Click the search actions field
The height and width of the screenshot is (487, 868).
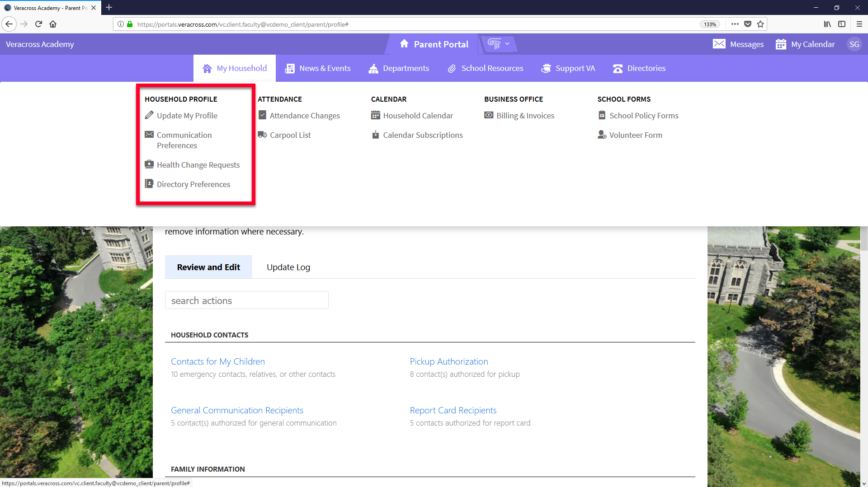[x=246, y=300]
